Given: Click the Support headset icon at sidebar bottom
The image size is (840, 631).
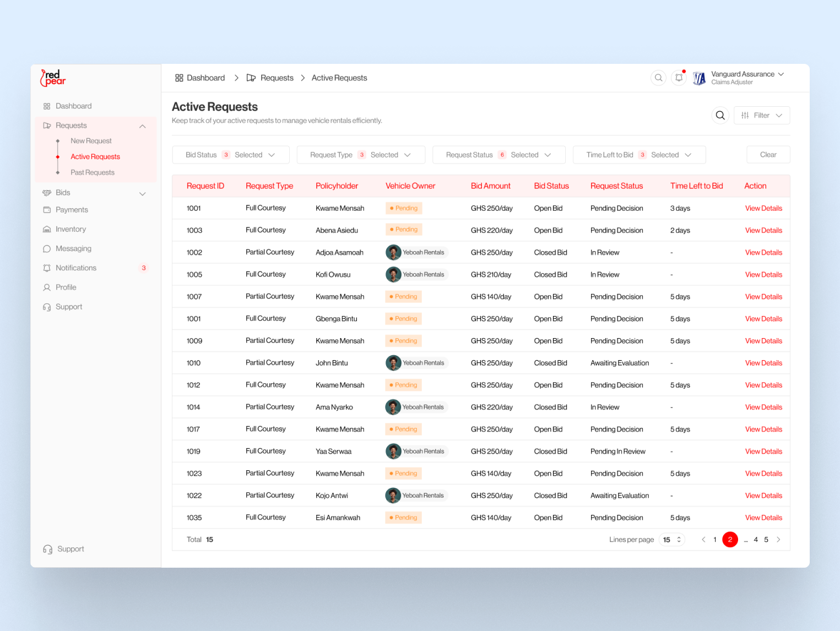Looking at the screenshot, I should (47, 549).
